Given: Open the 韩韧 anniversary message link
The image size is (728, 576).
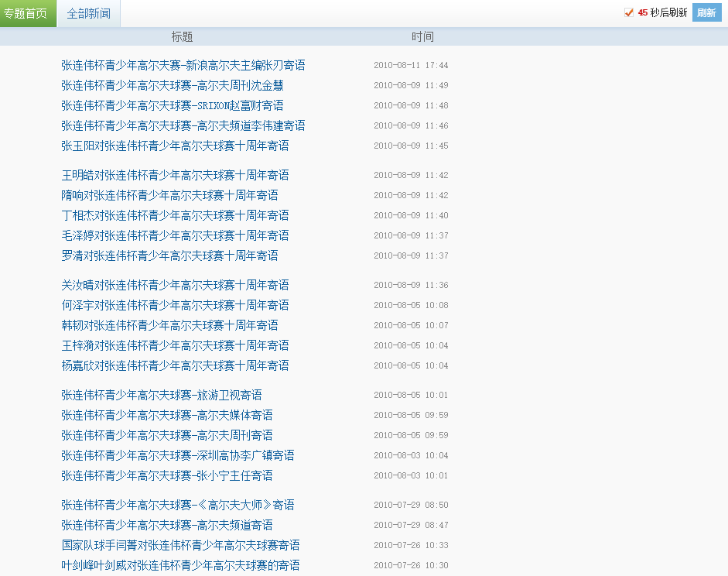Looking at the screenshot, I should [x=169, y=325].
